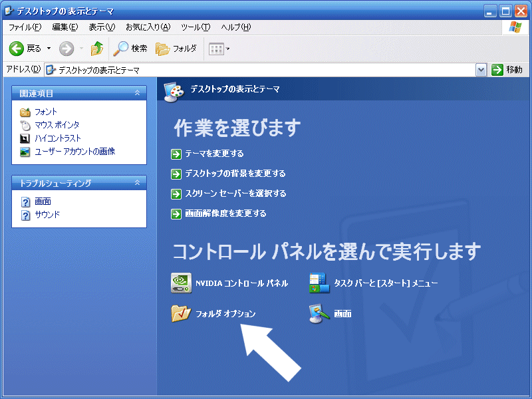This screenshot has height=399, width=532.
Task: Open the Views dropdown arrow
Action: click(x=228, y=49)
